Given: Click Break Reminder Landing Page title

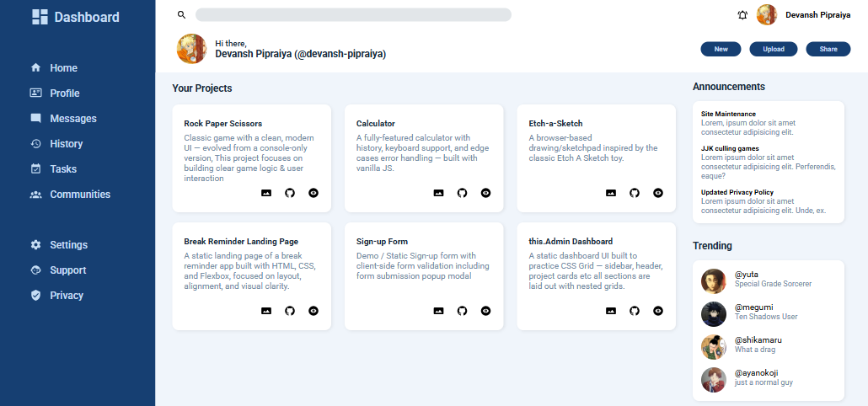Looking at the screenshot, I should pos(241,242).
